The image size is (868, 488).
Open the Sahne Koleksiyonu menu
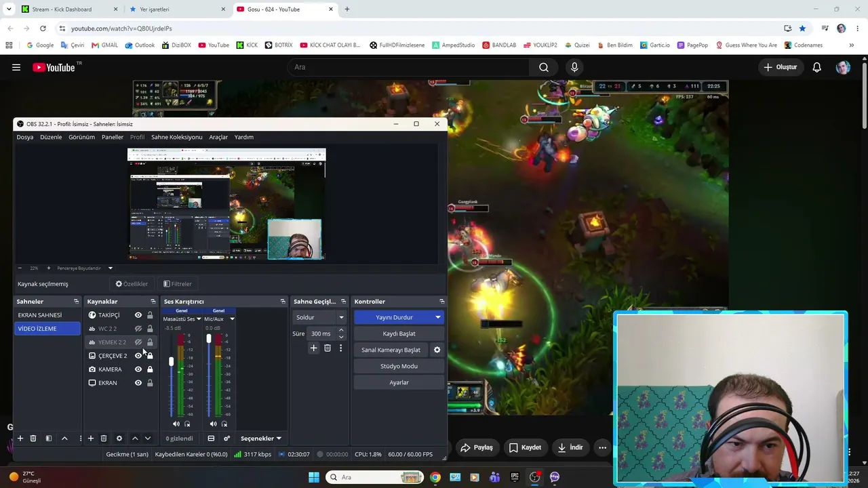click(177, 137)
